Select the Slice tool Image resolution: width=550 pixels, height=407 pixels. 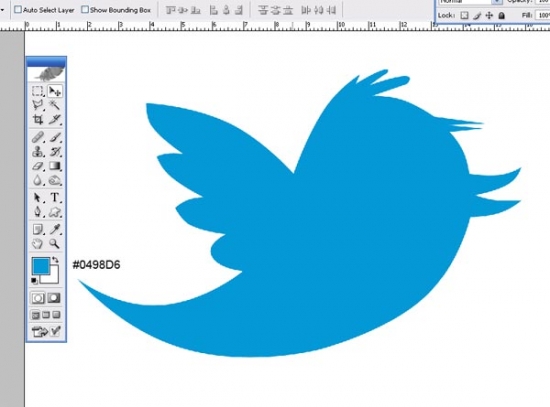pos(55,119)
